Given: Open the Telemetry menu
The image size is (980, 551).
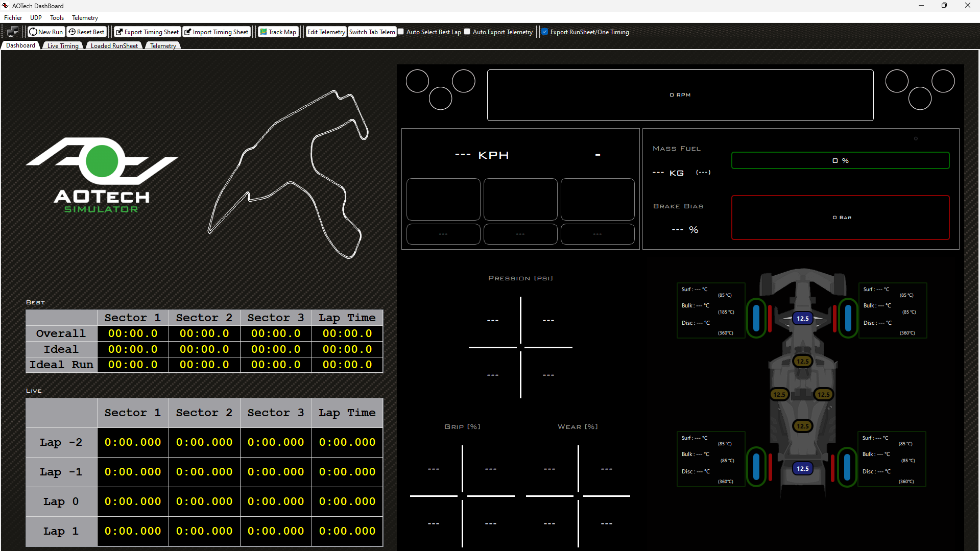Looking at the screenshot, I should (x=85, y=17).
